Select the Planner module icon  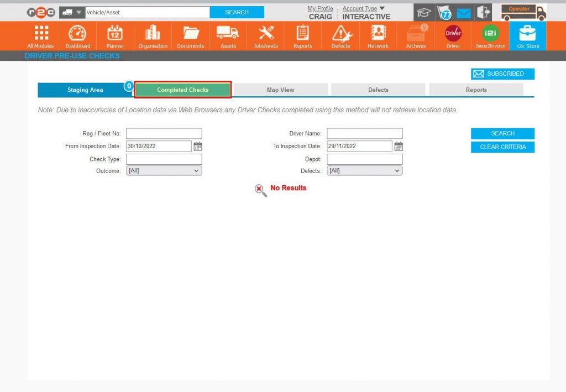(115, 35)
